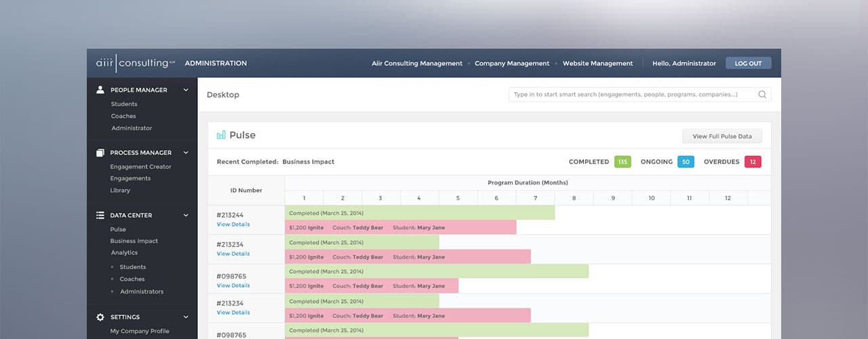Click the red Overdues 12 badge
Viewport: 868px width, 339px height.
(x=753, y=162)
